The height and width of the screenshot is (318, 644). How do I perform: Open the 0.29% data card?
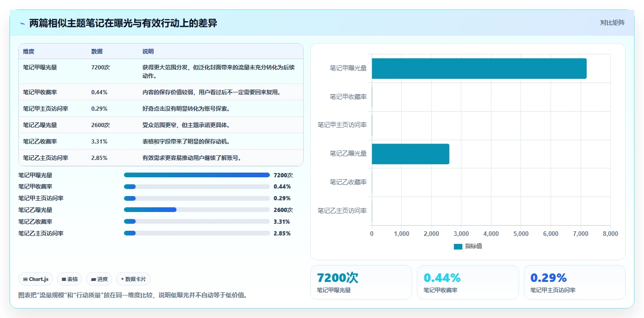[x=575, y=282]
